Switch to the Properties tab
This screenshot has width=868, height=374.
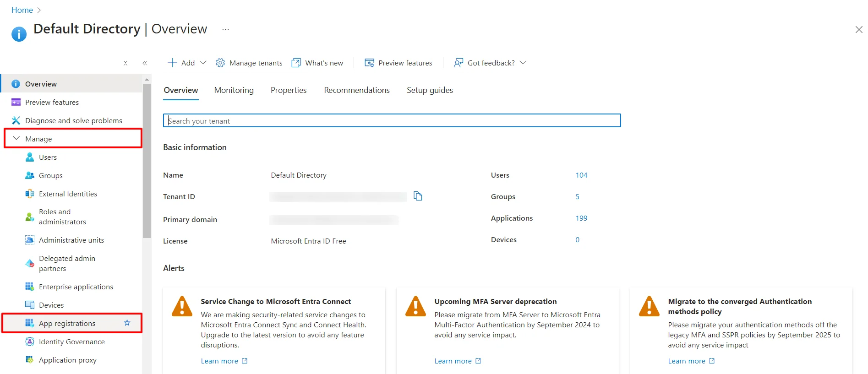tap(289, 90)
